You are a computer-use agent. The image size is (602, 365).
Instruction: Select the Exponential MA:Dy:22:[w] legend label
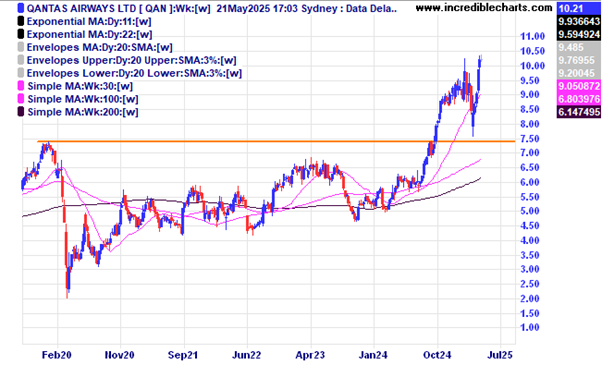click(x=89, y=35)
